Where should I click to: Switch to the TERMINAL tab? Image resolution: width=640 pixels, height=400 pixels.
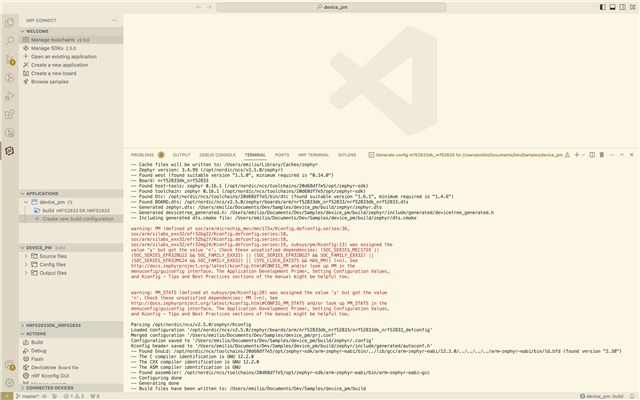click(x=255, y=155)
